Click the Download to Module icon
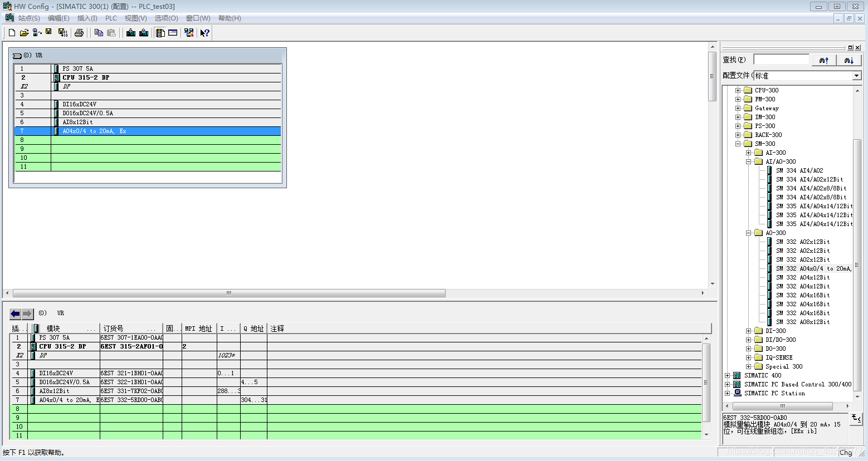Image resolution: width=868 pixels, height=461 pixels. (x=131, y=33)
